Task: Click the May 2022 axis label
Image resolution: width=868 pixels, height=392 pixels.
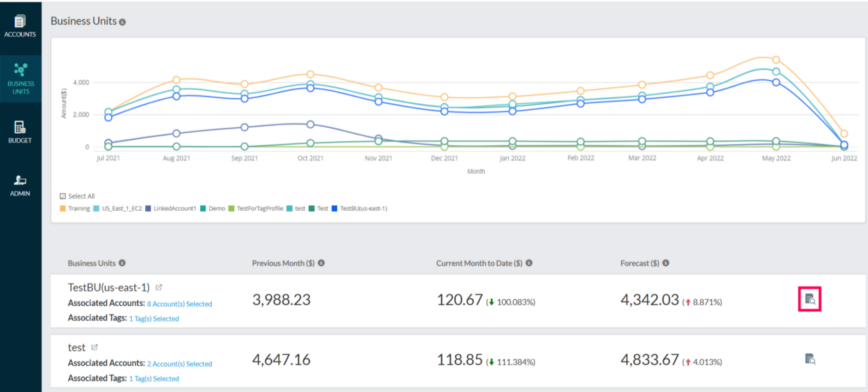Action: (x=776, y=158)
